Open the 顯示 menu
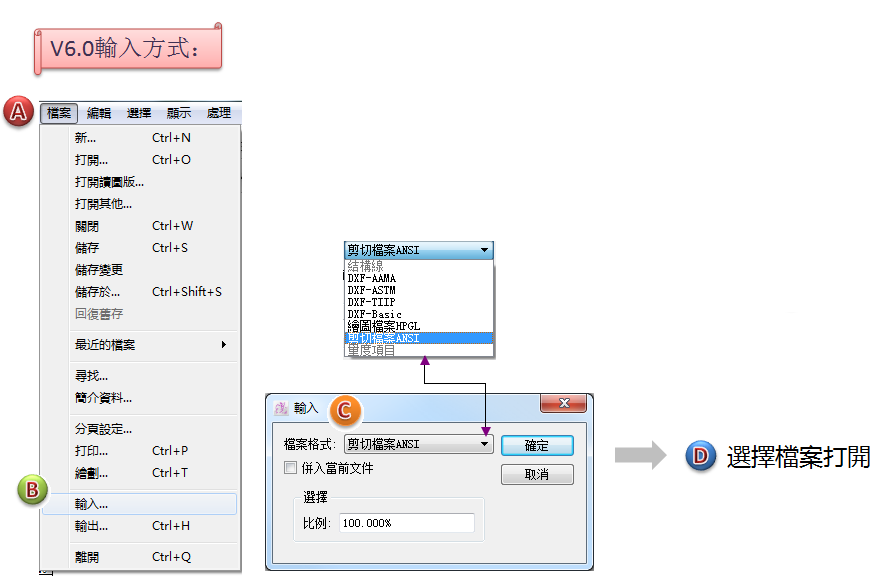 (x=178, y=113)
